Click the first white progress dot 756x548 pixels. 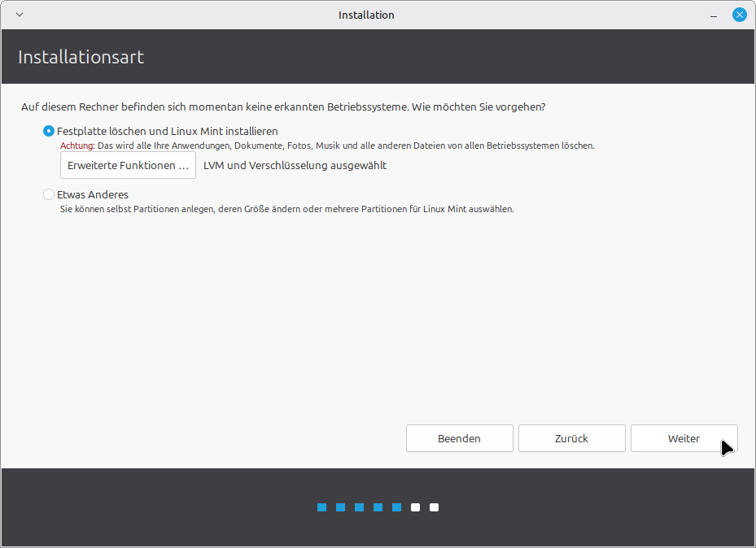(x=415, y=507)
